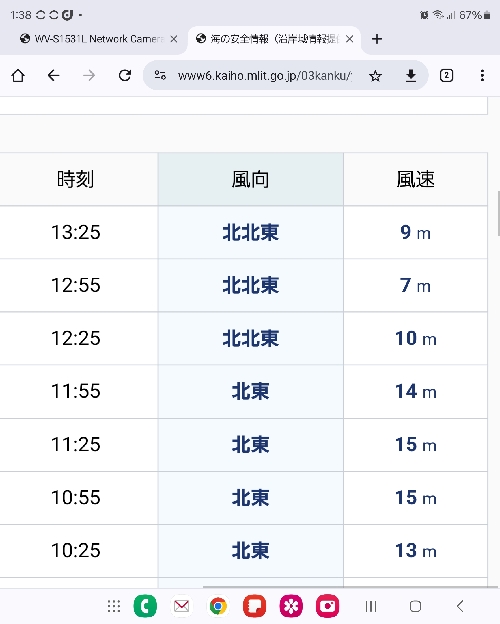
Task: Go back with the left arrow
Action: (53, 75)
